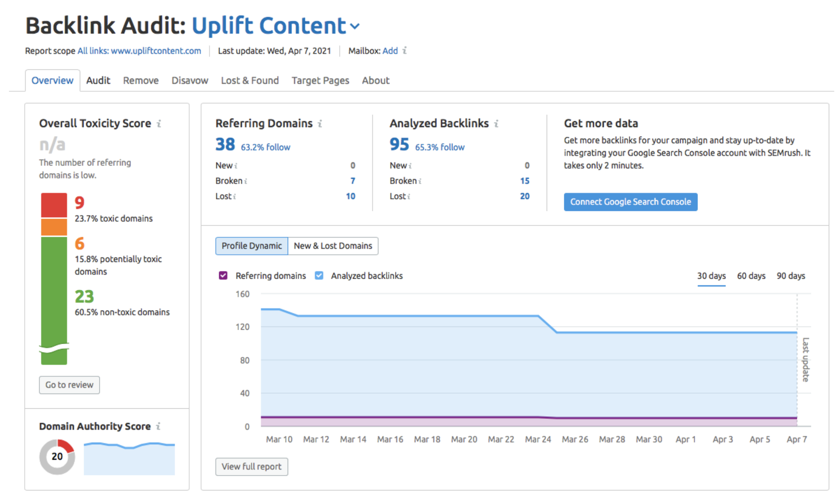Click info icon beside Analyzed Backlinks heading
838x504 pixels.
pyautogui.click(x=496, y=124)
